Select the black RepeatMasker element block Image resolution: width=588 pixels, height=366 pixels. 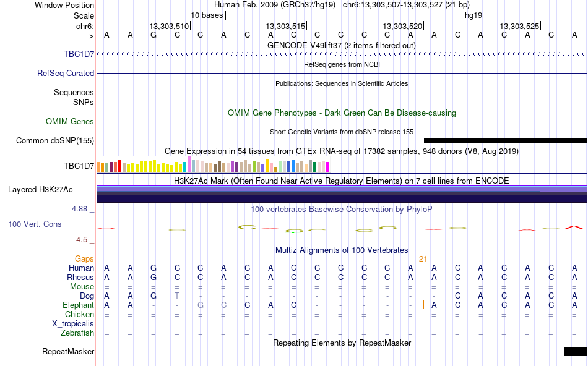[x=576, y=351]
